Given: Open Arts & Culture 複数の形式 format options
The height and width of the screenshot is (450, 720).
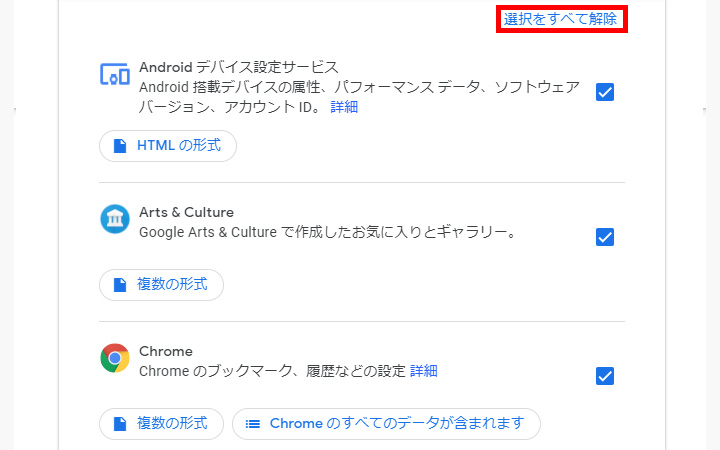Looking at the screenshot, I should click(161, 285).
